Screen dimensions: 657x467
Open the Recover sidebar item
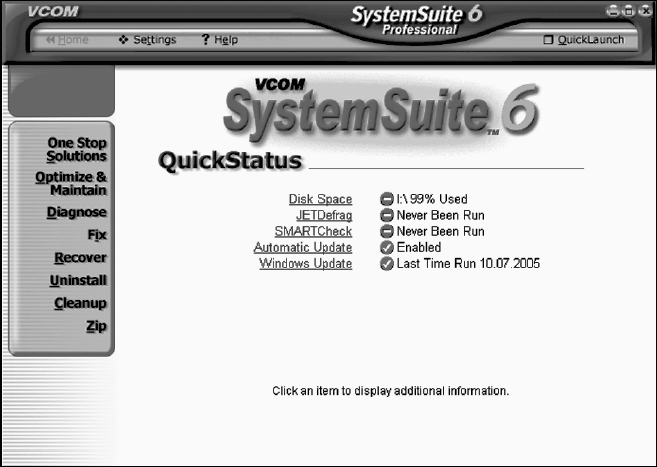click(80, 258)
